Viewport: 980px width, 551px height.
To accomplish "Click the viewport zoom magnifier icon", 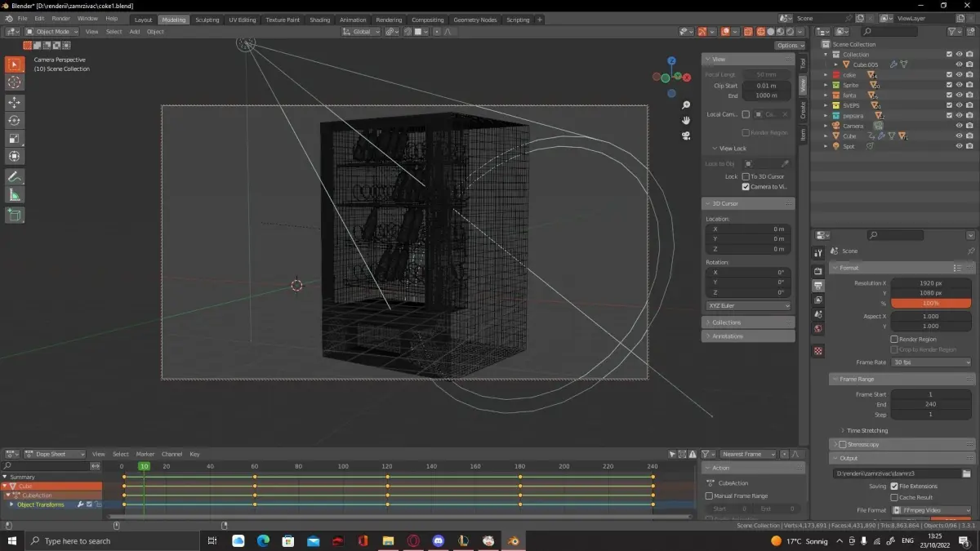I will (686, 105).
